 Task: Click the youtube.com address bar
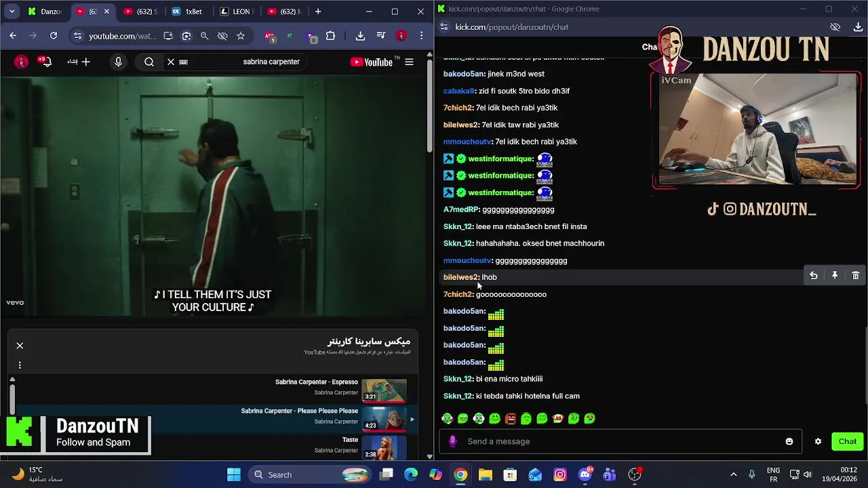click(x=122, y=36)
